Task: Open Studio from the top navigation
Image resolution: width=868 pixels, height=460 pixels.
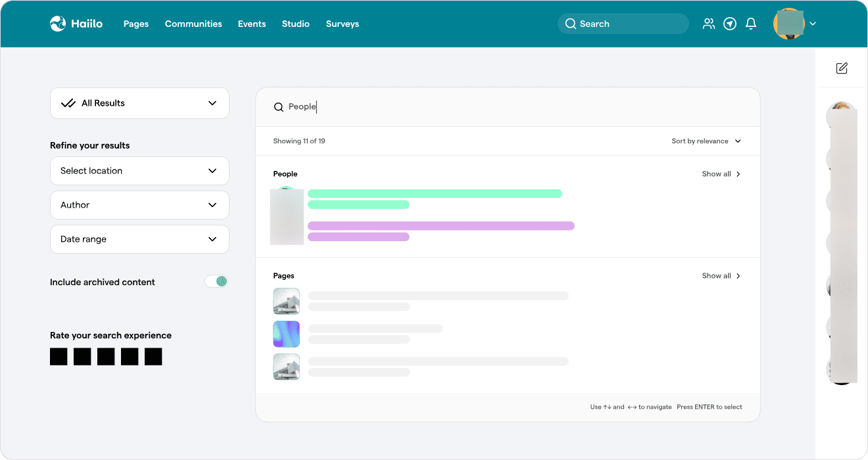Action: pos(296,24)
